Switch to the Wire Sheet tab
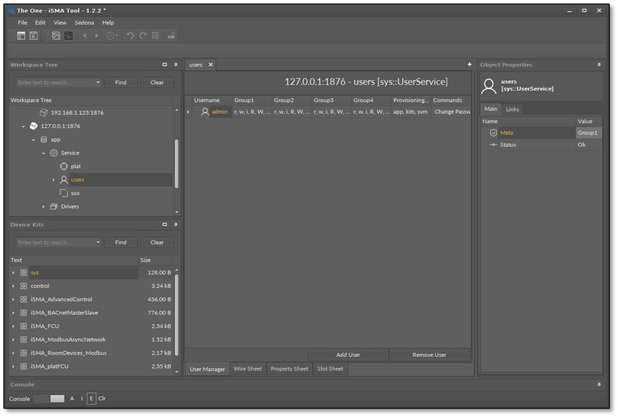Screen dimensions: 618x417 coord(246,369)
